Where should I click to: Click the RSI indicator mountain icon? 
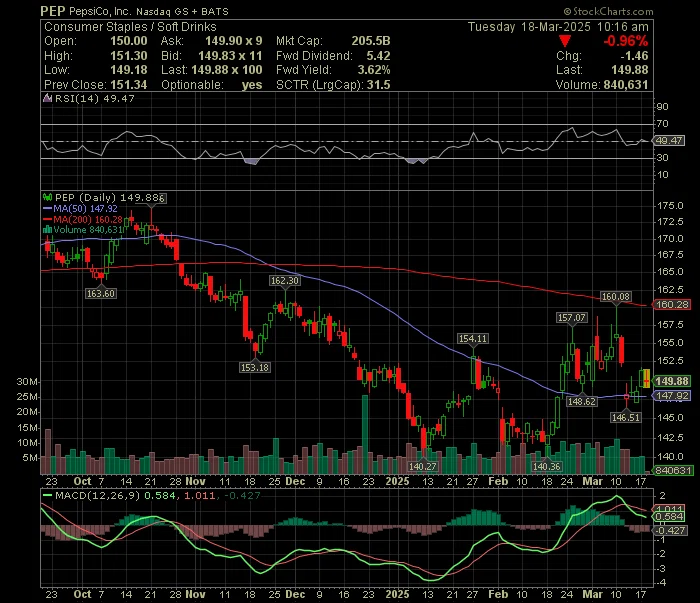47,98
